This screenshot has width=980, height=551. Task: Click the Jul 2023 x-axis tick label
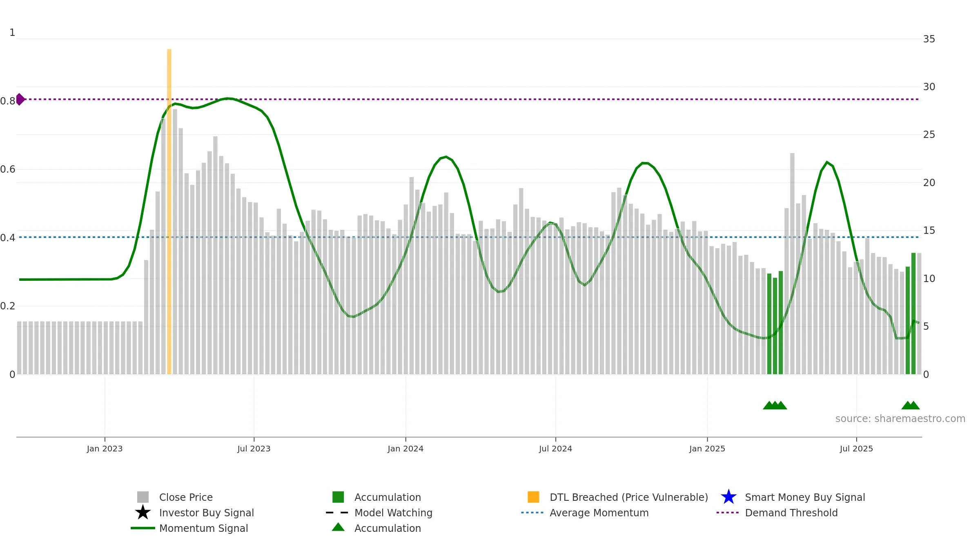click(254, 449)
